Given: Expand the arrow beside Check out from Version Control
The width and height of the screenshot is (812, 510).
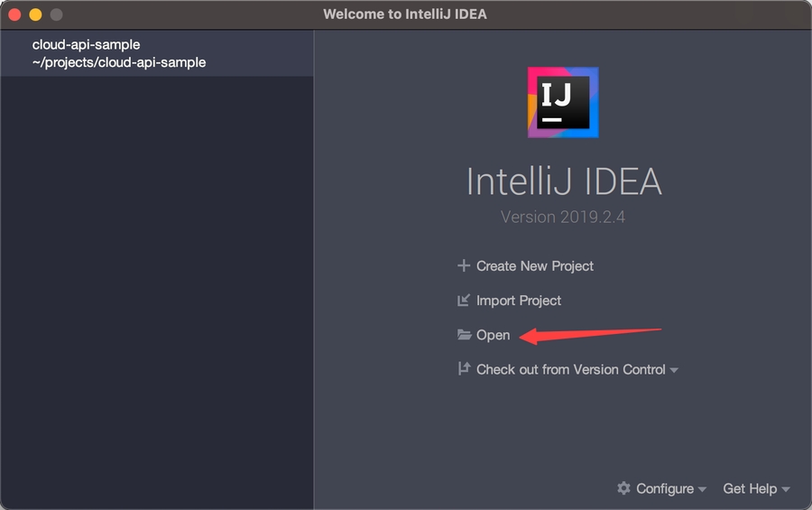Looking at the screenshot, I should (x=674, y=370).
